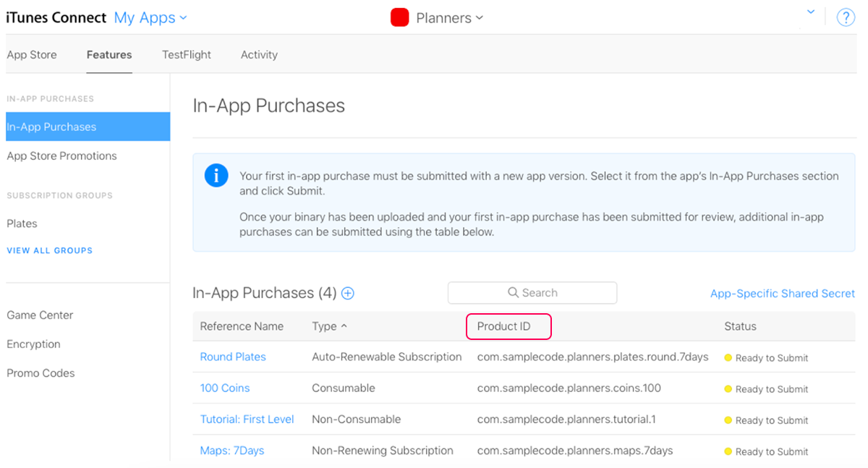Select App Store Promotions in sidebar
Screen dimensions: 868x468
coord(61,156)
